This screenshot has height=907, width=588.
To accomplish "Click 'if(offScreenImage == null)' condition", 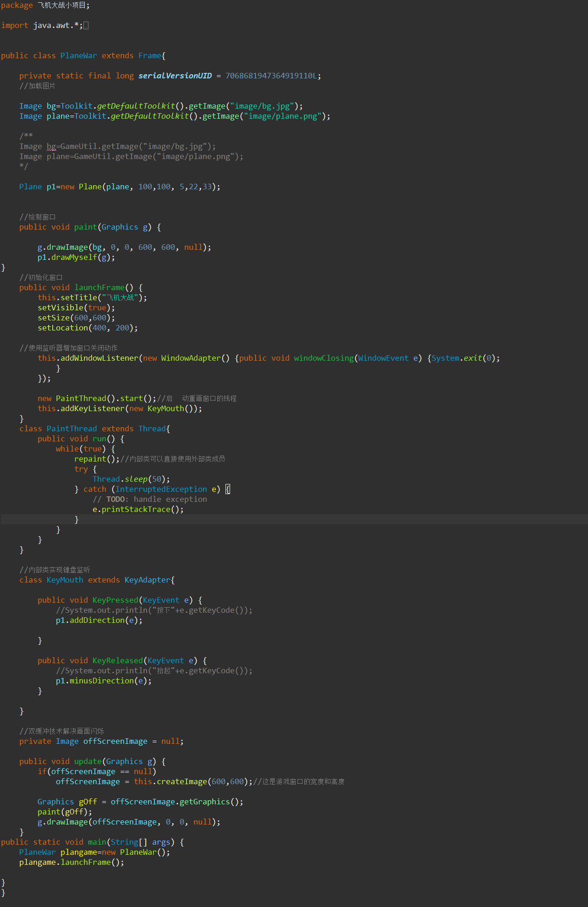I will [97, 772].
